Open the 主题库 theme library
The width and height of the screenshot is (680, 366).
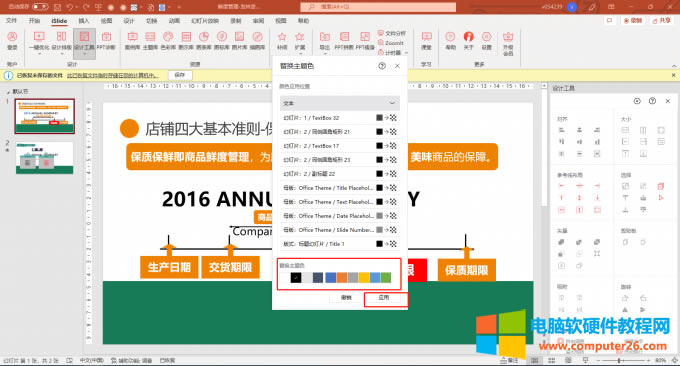150,41
